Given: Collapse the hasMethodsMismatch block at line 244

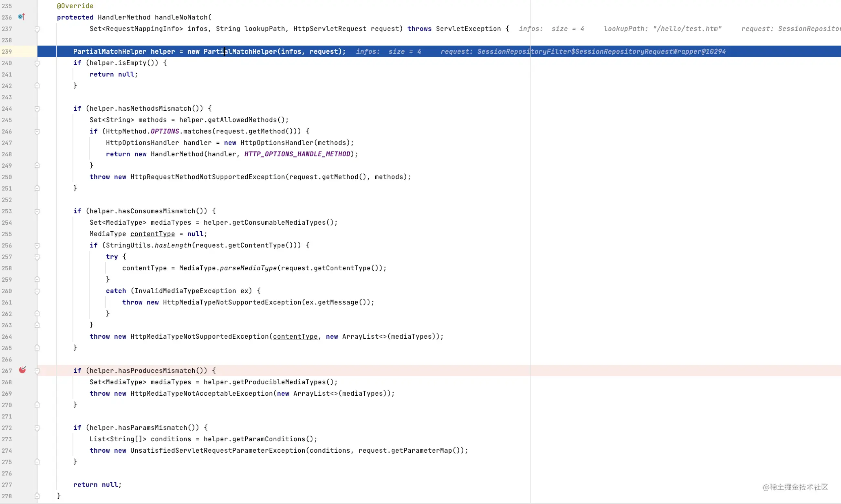Looking at the screenshot, I should [37, 109].
